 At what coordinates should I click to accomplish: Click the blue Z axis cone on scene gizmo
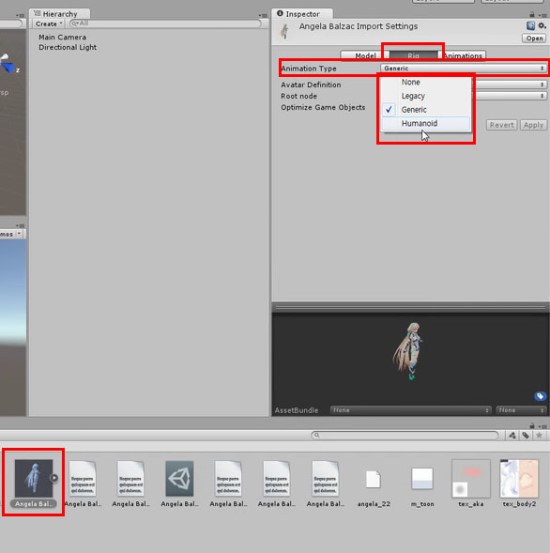pyautogui.click(x=8, y=67)
